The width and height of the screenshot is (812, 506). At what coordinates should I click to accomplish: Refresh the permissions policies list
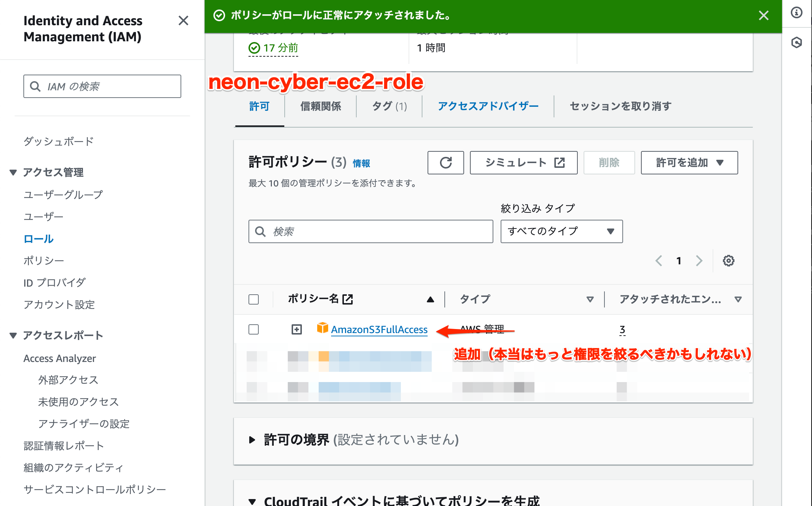[x=446, y=163]
